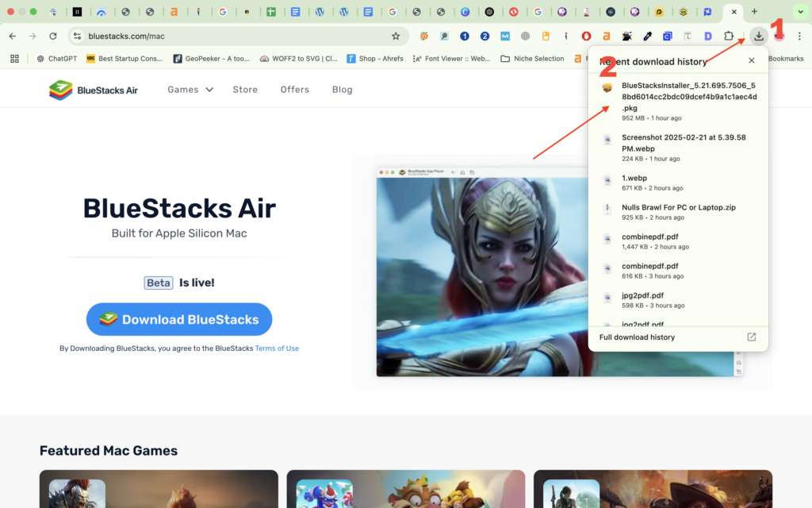812x508 pixels.
Task: Open the Font Viewer bookmark
Action: pos(451,59)
